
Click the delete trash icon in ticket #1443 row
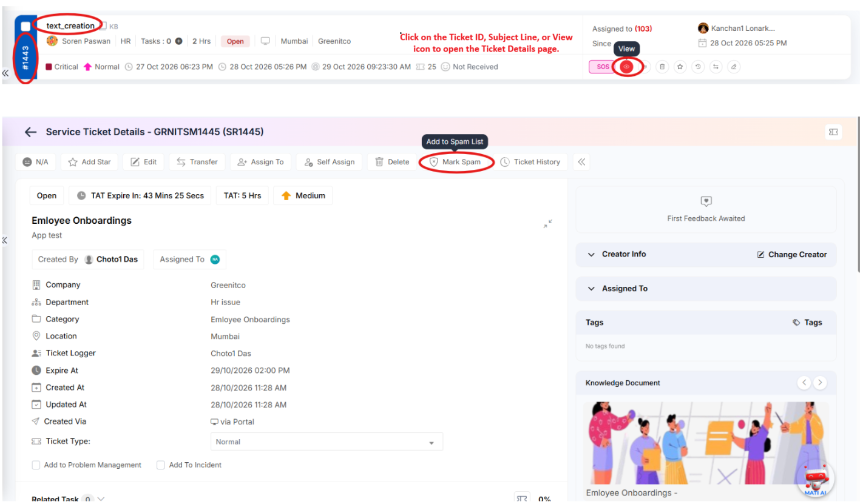point(662,67)
